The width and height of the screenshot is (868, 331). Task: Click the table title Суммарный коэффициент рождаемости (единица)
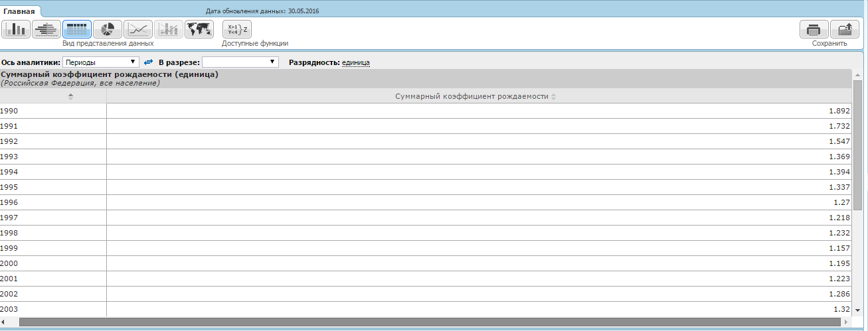(110, 74)
